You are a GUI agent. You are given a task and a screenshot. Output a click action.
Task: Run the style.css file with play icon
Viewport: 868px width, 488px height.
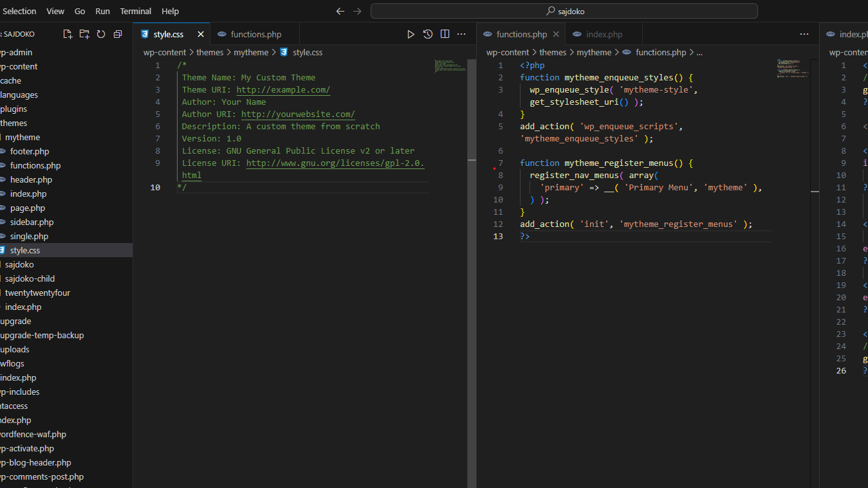411,34
